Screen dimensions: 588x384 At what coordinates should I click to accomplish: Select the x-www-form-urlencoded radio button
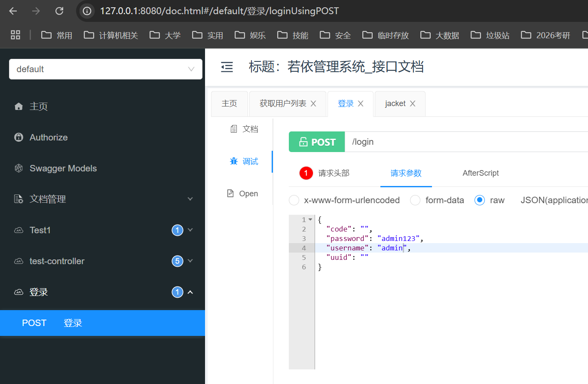pyautogui.click(x=294, y=200)
